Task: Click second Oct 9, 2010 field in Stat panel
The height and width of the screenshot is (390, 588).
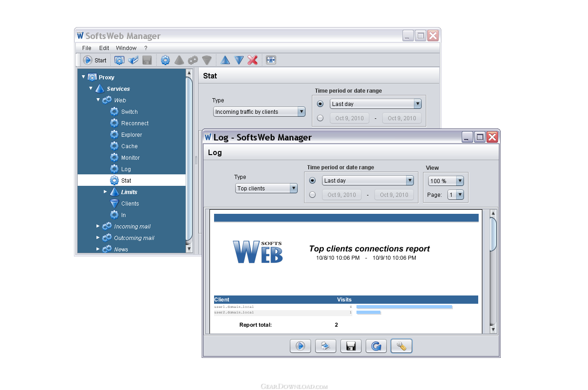Action: [402, 118]
